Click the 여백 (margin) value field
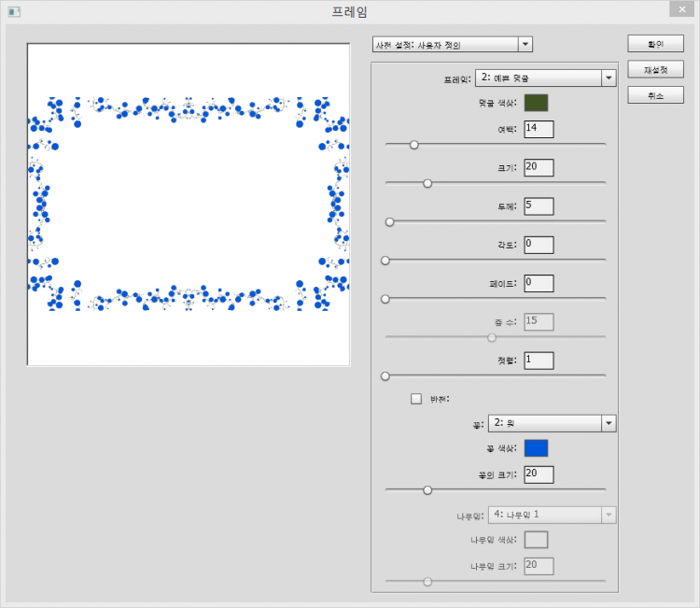 tap(539, 128)
